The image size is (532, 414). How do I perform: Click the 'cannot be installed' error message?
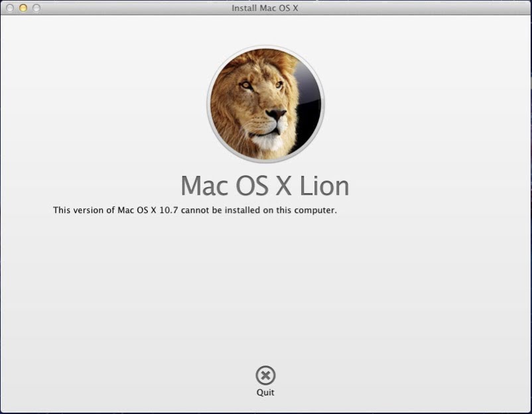[x=195, y=210]
